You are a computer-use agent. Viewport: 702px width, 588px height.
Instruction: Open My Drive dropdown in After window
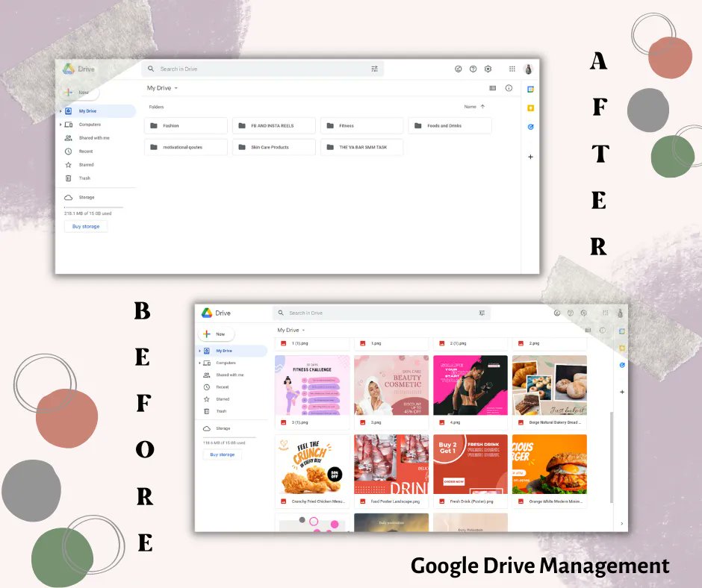pos(176,88)
